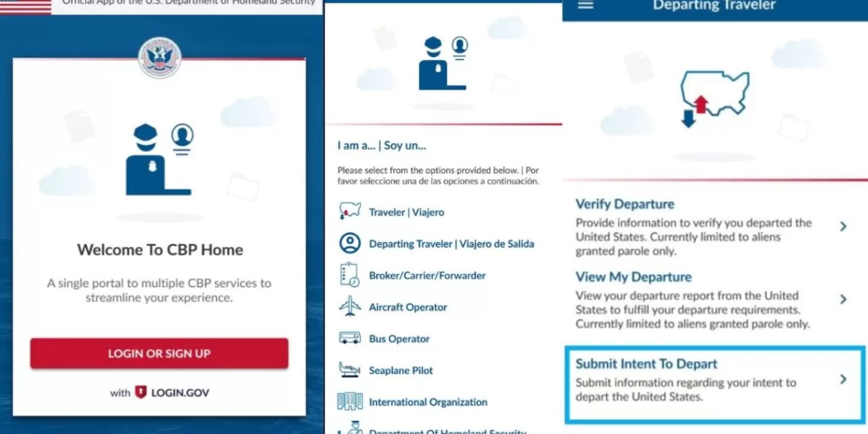Expand Submit Intent To Depart chevron arrow
Image resolution: width=868 pixels, height=434 pixels.
(x=843, y=379)
